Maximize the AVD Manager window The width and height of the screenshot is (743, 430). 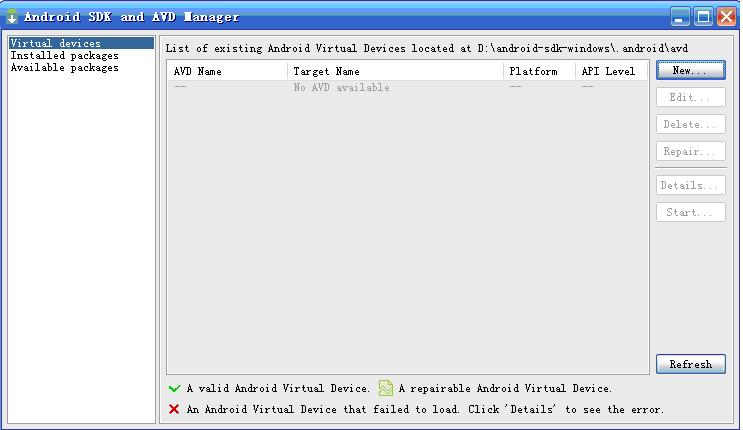[x=704, y=17]
